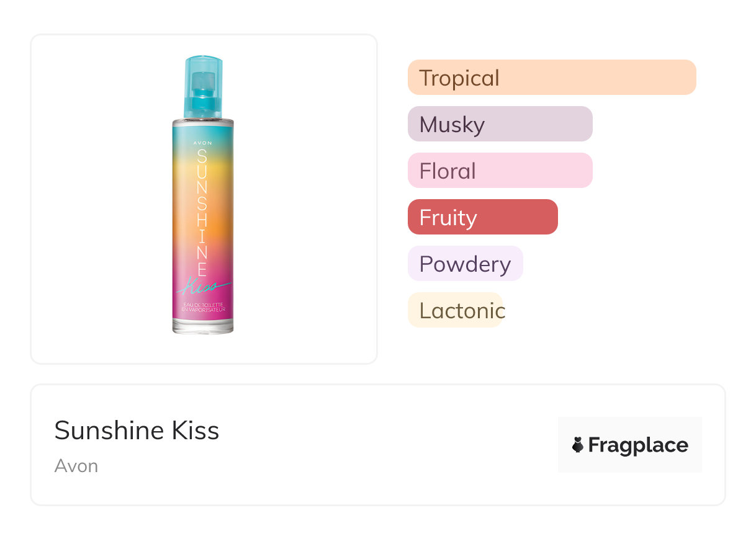
Task: Click the small AVON label on bottle
Action: tap(203, 143)
